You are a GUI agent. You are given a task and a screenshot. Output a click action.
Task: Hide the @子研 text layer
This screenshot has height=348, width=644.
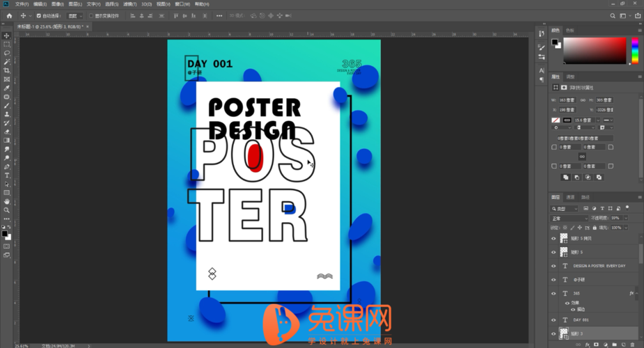point(553,280)
